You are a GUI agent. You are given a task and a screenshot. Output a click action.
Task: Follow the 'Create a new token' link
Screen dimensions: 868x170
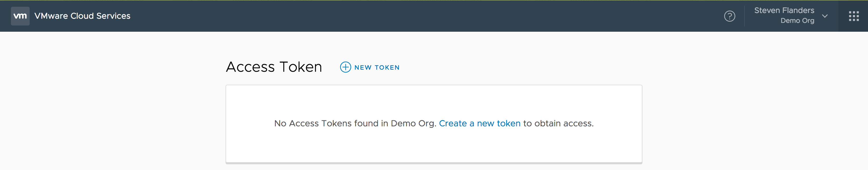click(479, 123)
